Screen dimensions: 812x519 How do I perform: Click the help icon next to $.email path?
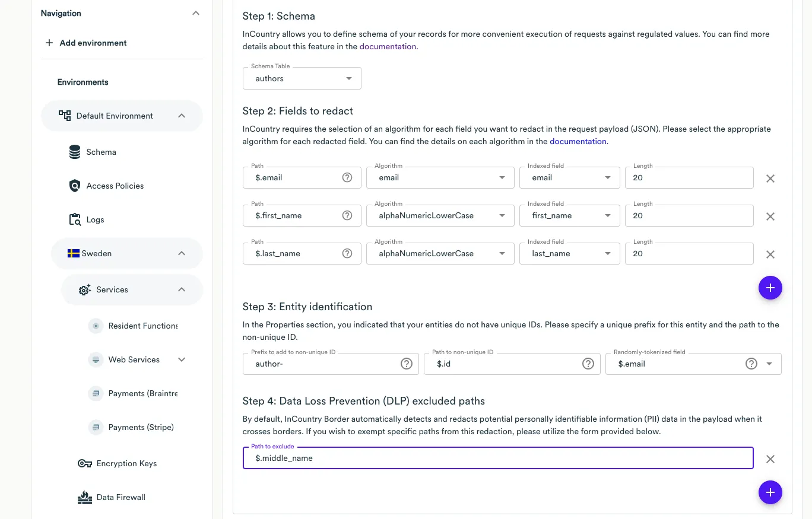pyautogui.click(x=347, y=177)
